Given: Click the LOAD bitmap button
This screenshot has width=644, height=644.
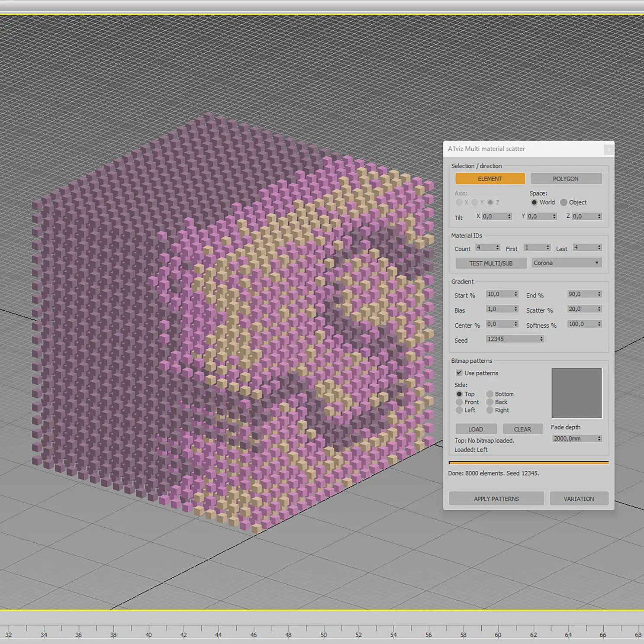Looking at the screenshot, I should pos(476,429).
